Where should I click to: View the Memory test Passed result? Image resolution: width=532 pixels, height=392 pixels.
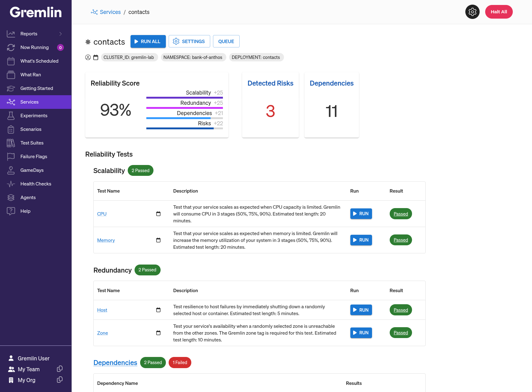click(x=401, y=240)
